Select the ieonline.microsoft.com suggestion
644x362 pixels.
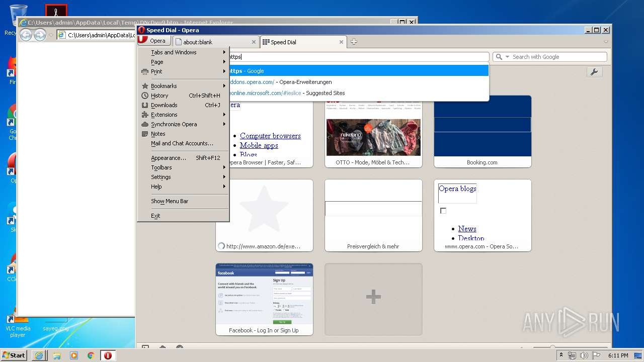pyautogui.click(x=359, y=93)
